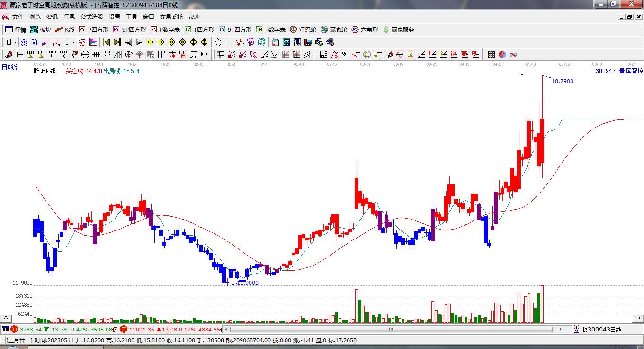
Task: Click the black left arrow playback icon
Action: pyautogui.click(x=128, y=42)
